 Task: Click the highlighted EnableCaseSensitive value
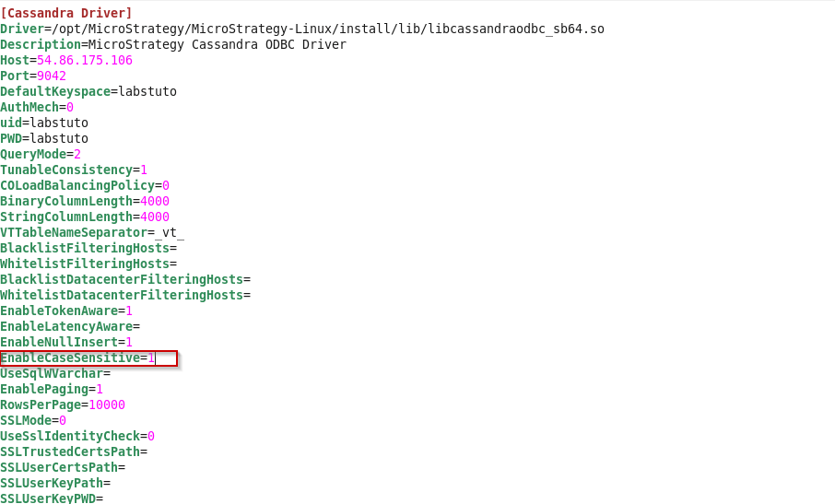tap(152, 357)
